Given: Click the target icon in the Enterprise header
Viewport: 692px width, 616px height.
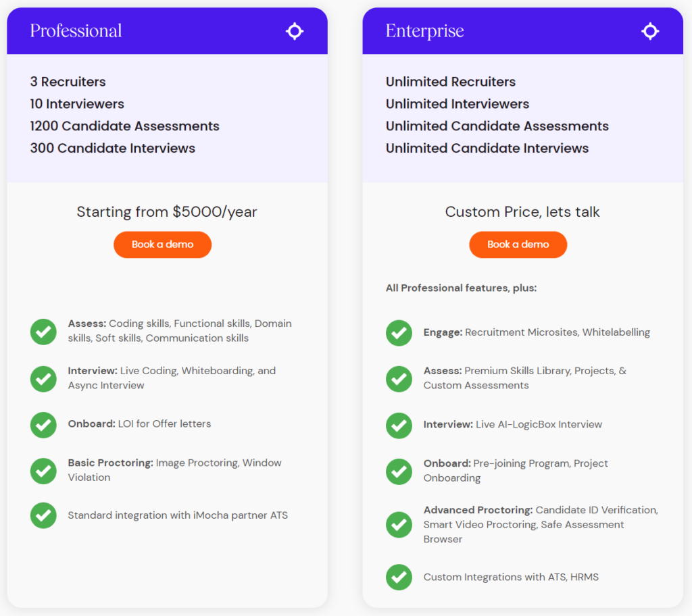Looking at the screenshot, I should click(650, 31).
